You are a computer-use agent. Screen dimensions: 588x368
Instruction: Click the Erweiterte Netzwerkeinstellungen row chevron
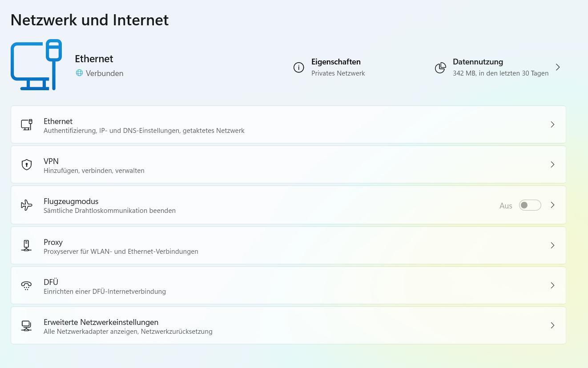click(552, 325)
